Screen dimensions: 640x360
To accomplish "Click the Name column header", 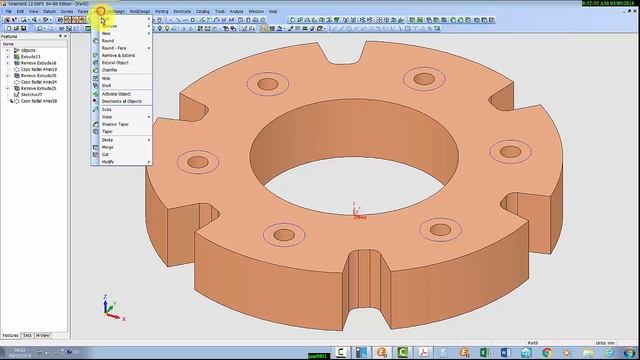I will [34, 44].
